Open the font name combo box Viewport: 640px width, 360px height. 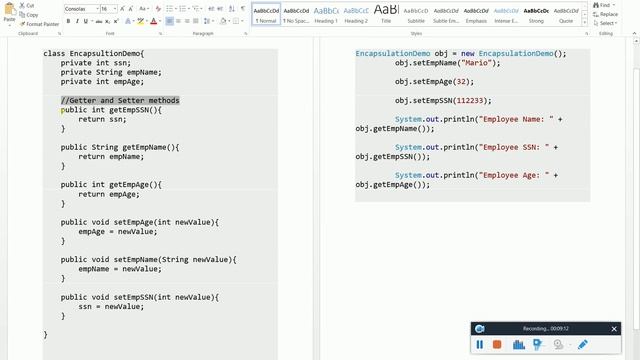coord(82,9)
